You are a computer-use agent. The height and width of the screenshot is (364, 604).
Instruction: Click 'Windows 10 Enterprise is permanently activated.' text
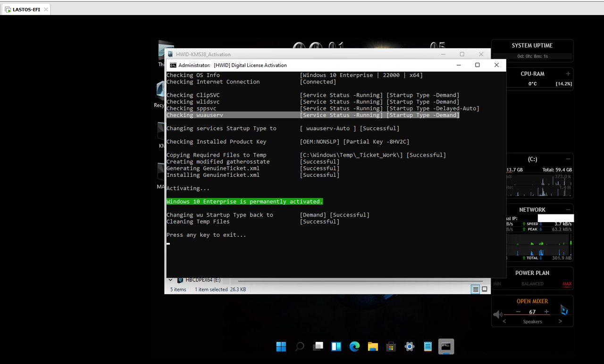tap(244, 202)
